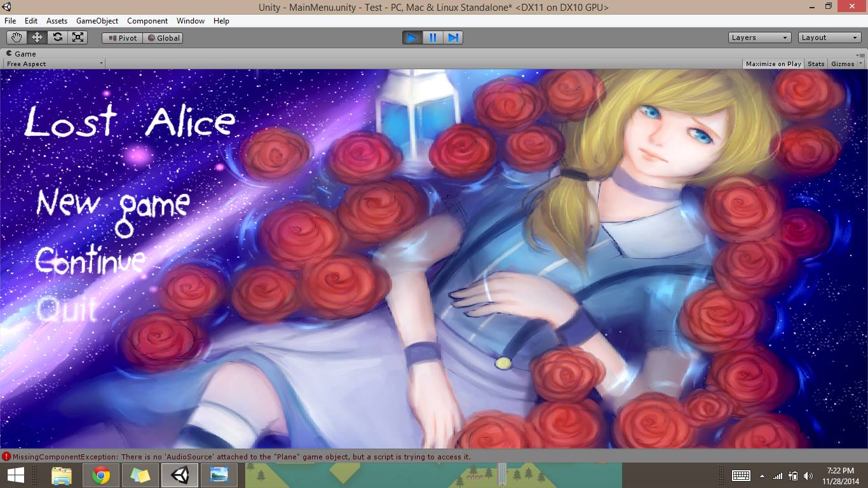868x488 pixels.
Task: Toggle Gizmos in Game view
Action: click(843, 64)
